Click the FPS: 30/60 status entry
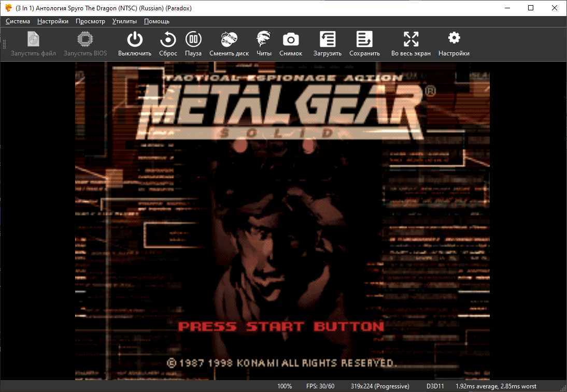Viewport: 567px width, 392px height. point(320,386)
